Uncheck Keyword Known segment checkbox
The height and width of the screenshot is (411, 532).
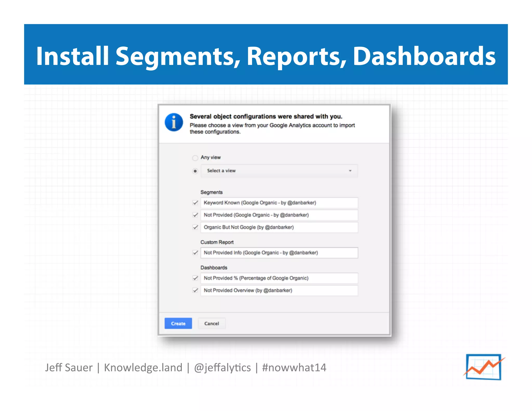(x=195, y=203)
